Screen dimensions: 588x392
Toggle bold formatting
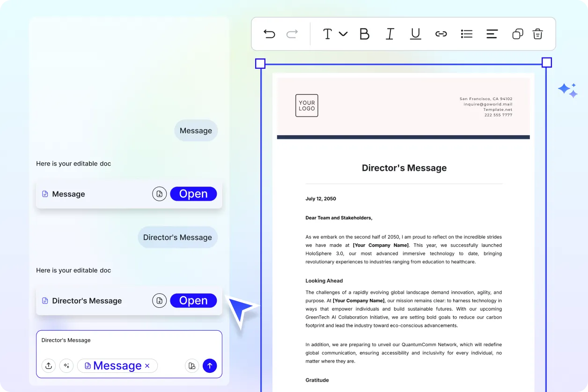point(365,34)
